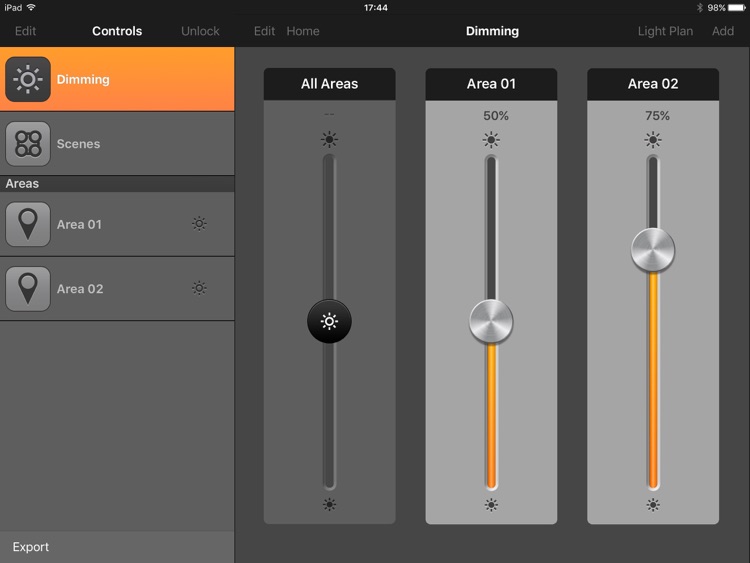Image resolution: width=750 pixels, height=563 pixels.
Task: Click the Areas section heading
Action: (x=22, y=184)
